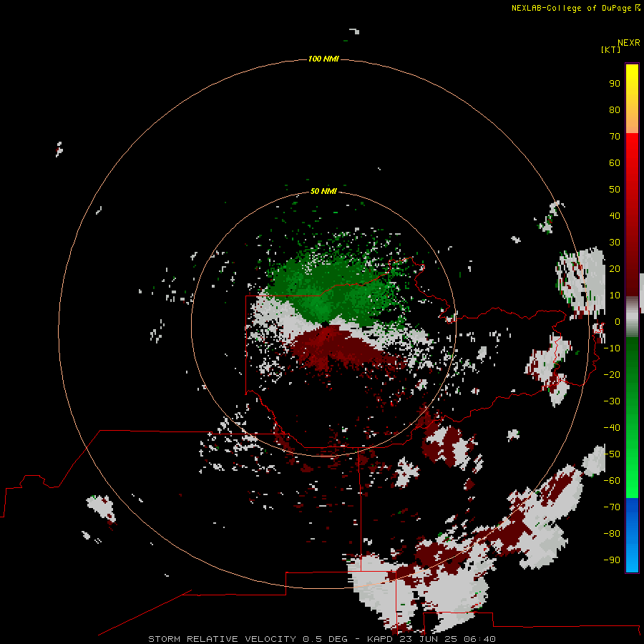Click the blue bottom segment of color bar
The height and width of the screenshot is (644, 644).
(x=632, y=535)
